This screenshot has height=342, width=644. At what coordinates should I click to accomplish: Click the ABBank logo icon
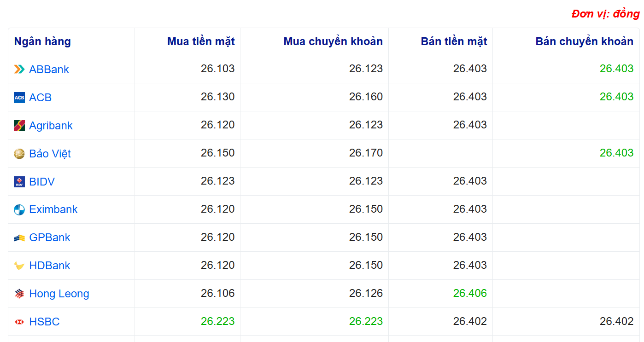tap(19, 70)
